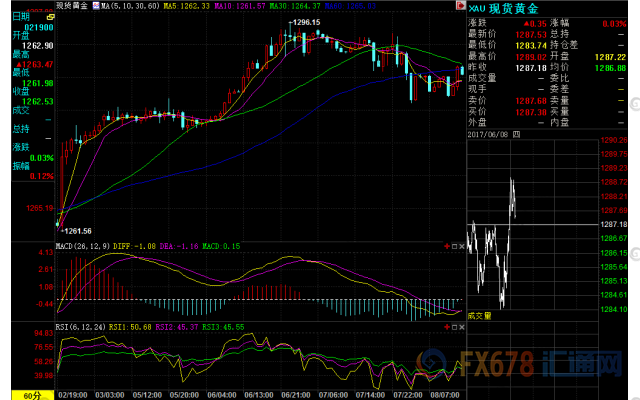
Task: Select the 成交量 label under intraday chart
Action: [x=483, y=314]
